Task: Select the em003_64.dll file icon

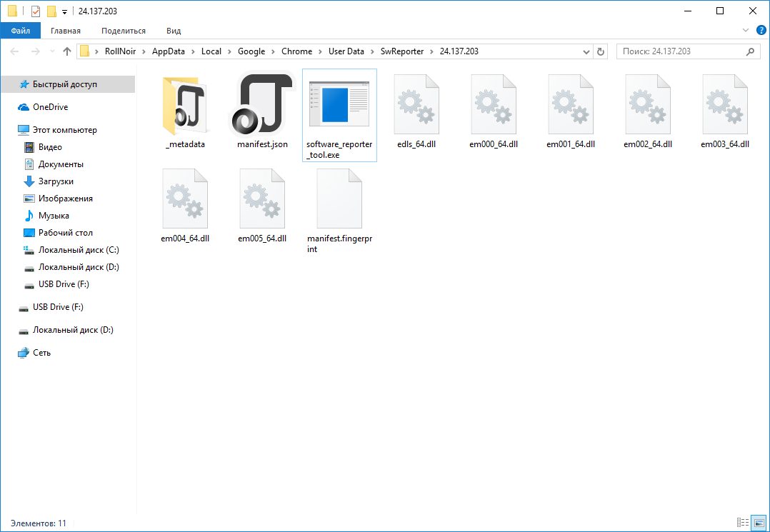Action: pyautogui.click(x=725, y=104)
